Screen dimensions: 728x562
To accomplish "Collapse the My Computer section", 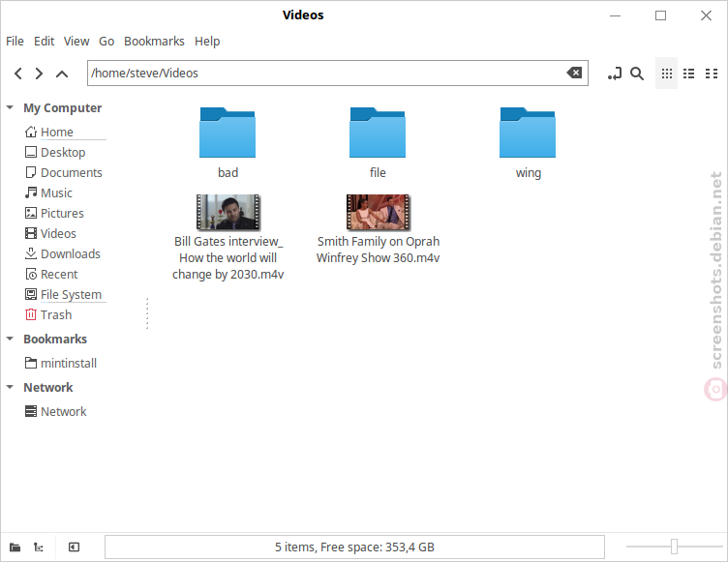I will click(x=10, y=107).
